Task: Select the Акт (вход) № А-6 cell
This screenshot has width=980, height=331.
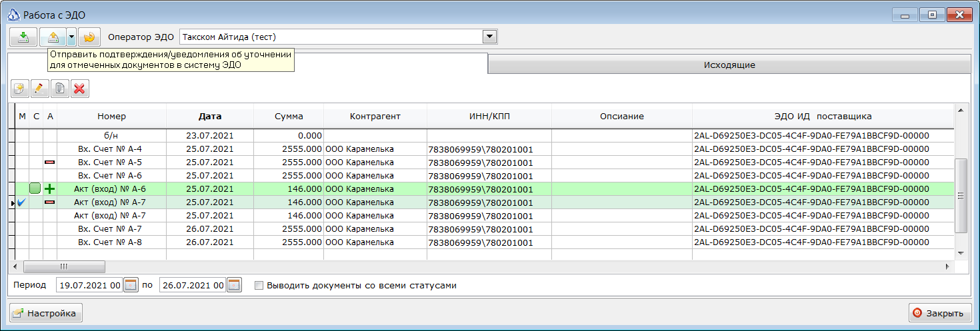Action: (x=111, y=189)
